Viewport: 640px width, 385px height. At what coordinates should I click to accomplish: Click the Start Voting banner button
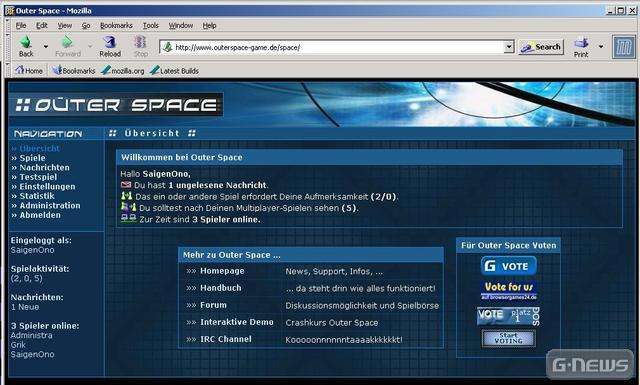tap(509, 338)
